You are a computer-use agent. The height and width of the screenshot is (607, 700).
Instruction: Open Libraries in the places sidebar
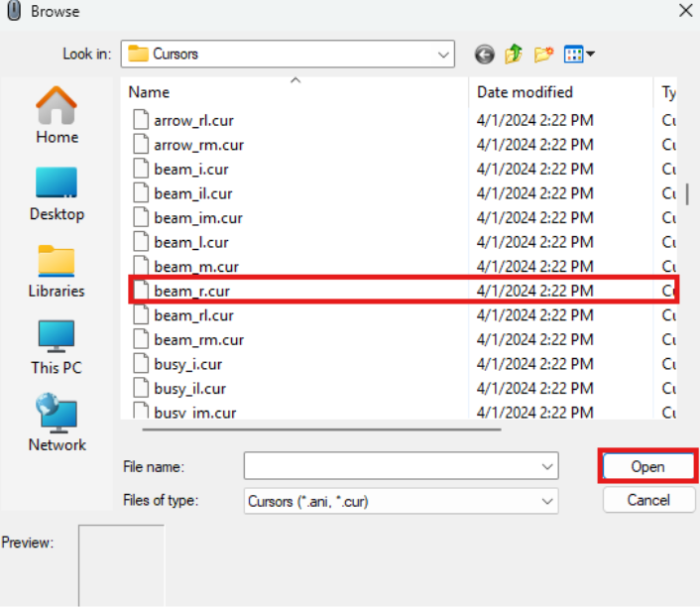click(57, 272)
